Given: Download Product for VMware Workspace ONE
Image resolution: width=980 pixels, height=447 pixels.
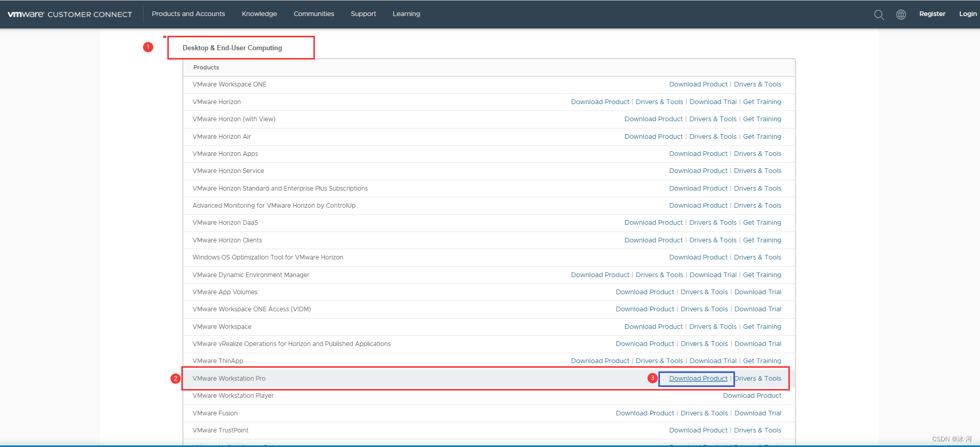Looking at the screenshot, I should point(698,84).
